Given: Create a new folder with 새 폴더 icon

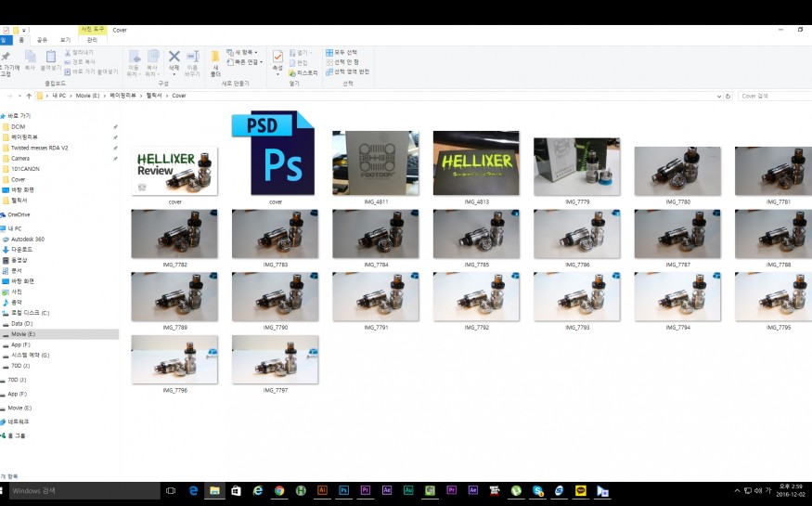Looking at the screenshot, I should pos(215,62).
